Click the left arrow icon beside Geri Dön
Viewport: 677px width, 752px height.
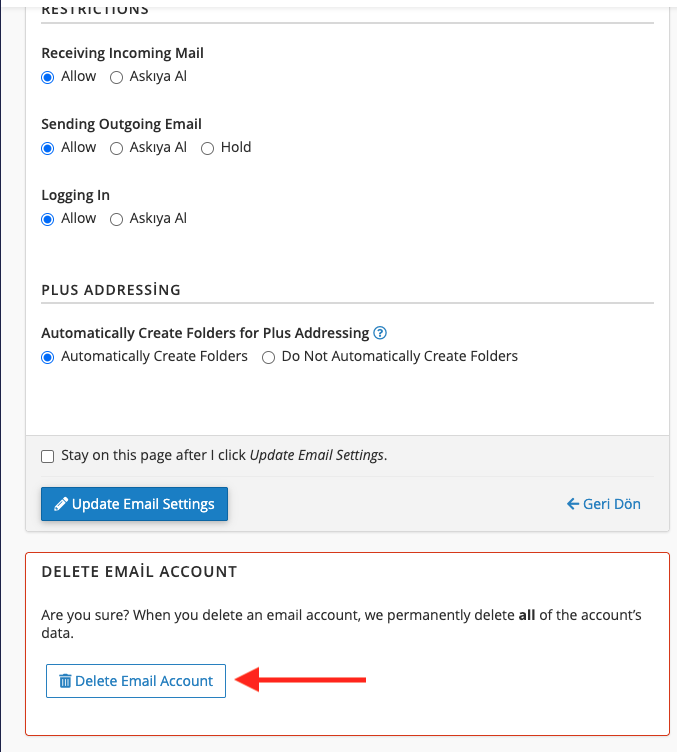[x=572, y=504]
